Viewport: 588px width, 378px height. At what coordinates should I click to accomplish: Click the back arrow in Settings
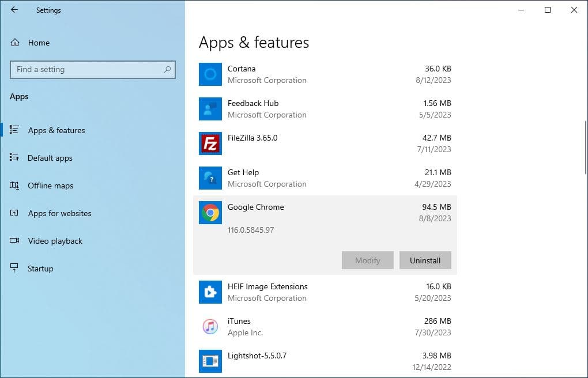[14, 10]
